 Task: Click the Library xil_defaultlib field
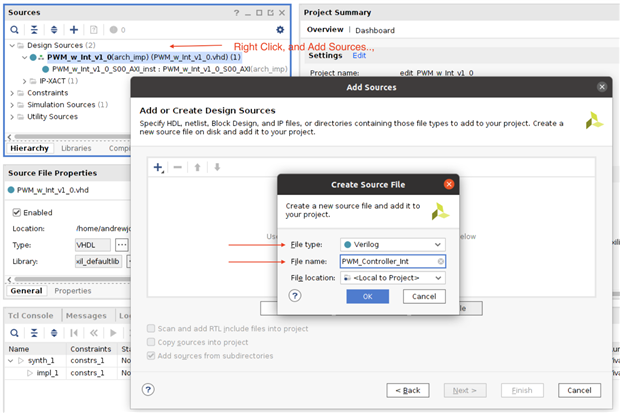98,261
